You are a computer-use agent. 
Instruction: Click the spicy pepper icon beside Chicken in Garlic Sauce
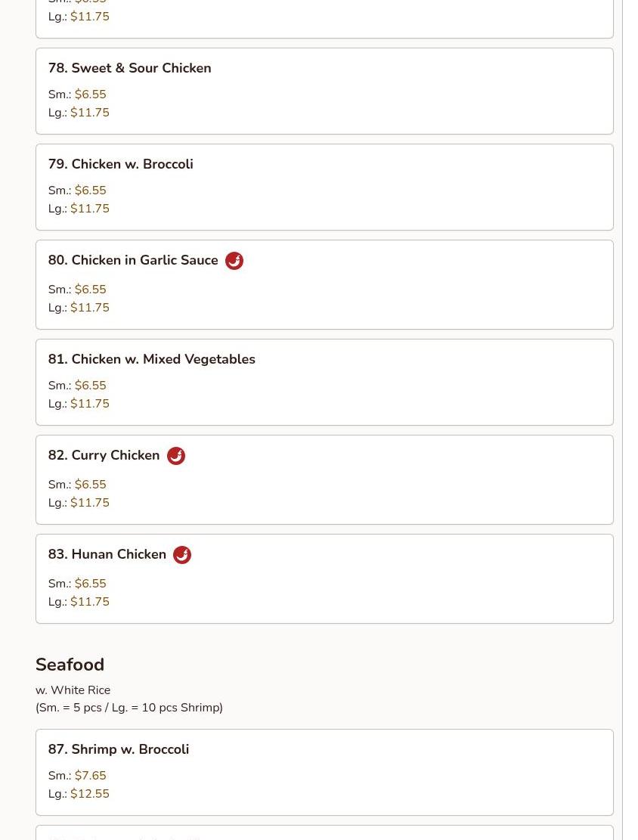(x=234, y=261)
